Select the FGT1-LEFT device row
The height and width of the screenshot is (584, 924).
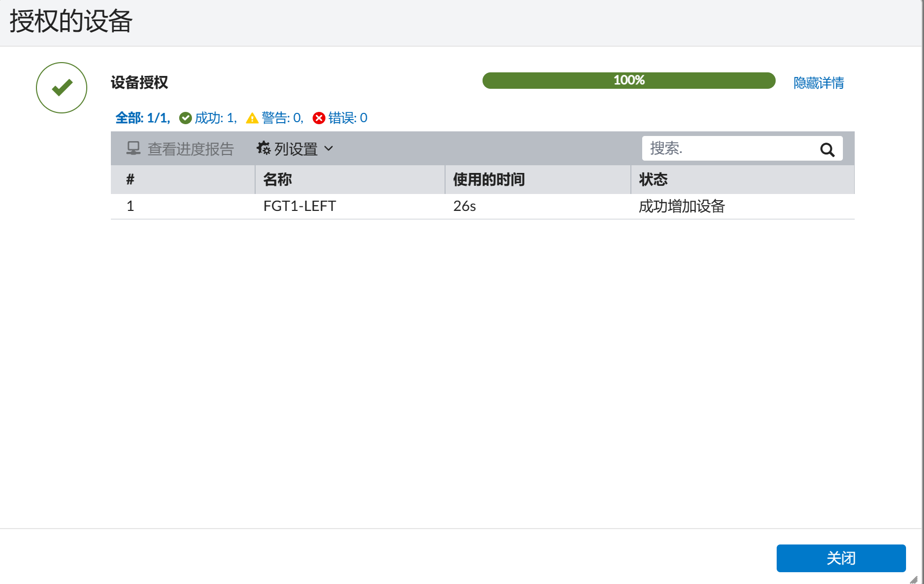299,206
